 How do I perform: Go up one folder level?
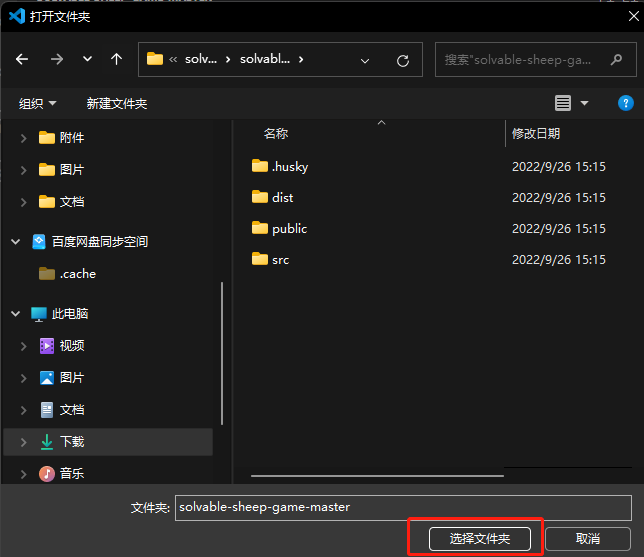point(117,60)
